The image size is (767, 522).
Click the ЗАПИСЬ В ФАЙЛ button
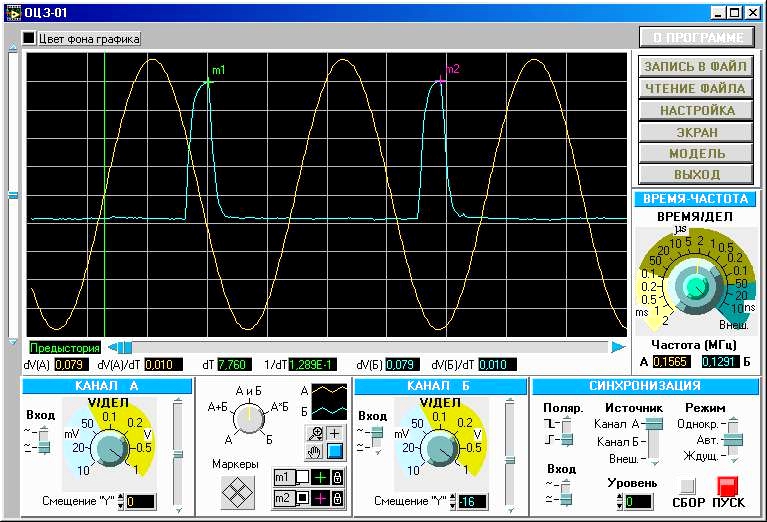[696, 67]
